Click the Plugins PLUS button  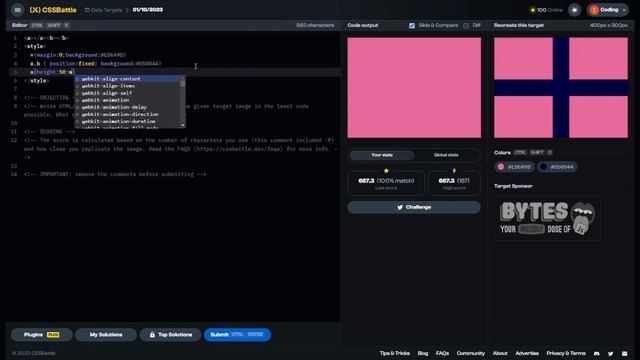coord(42,335)
